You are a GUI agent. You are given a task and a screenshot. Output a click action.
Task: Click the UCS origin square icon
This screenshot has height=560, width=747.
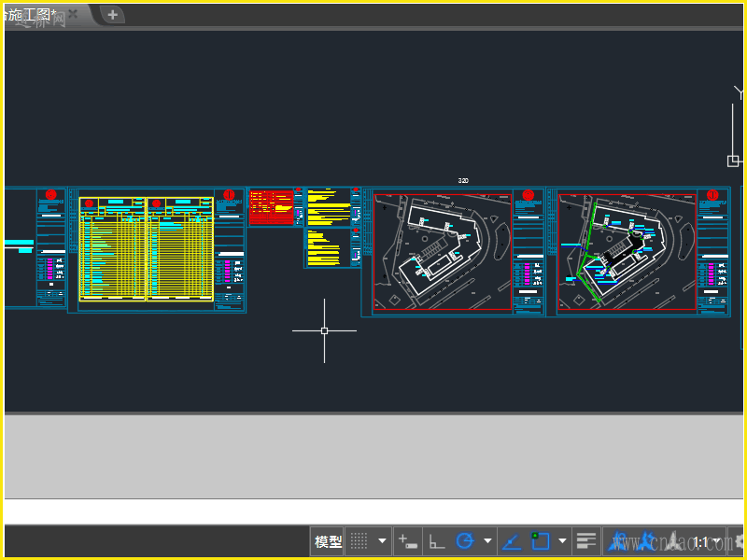[733, 161]
